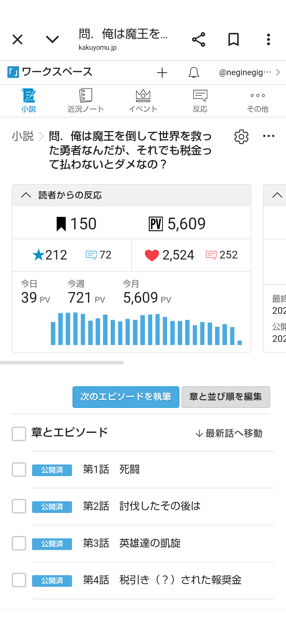Screen dimensions: 286x644
Task: Click the Kakuyomu workspace logo icon
Action: [x=13, y=72]
